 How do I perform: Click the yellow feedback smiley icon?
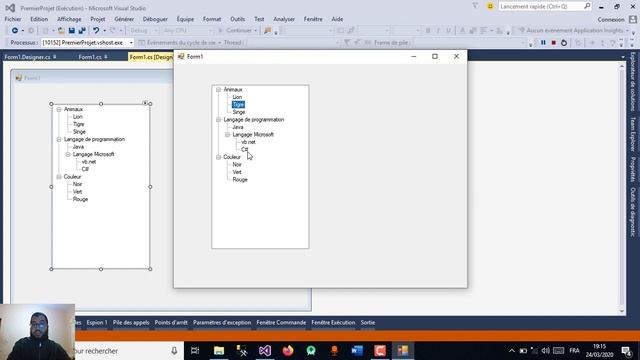[490, 6]
